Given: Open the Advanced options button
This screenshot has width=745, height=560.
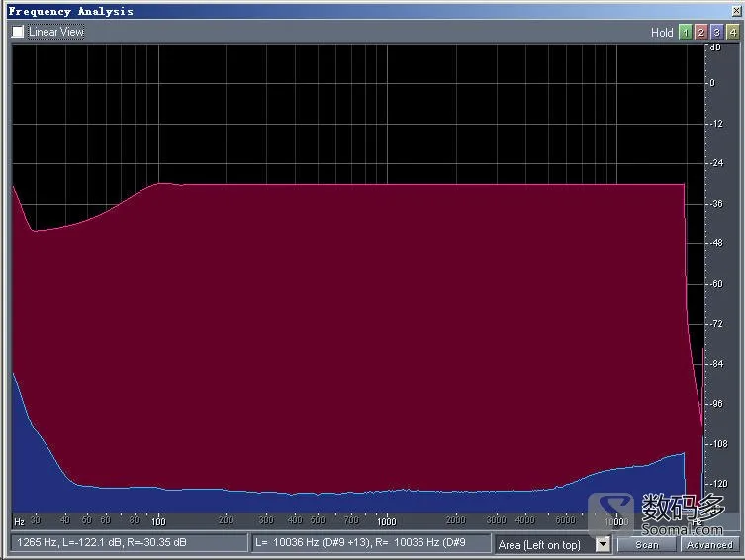Looking at the screenshot, I should (x=709, y=544).
